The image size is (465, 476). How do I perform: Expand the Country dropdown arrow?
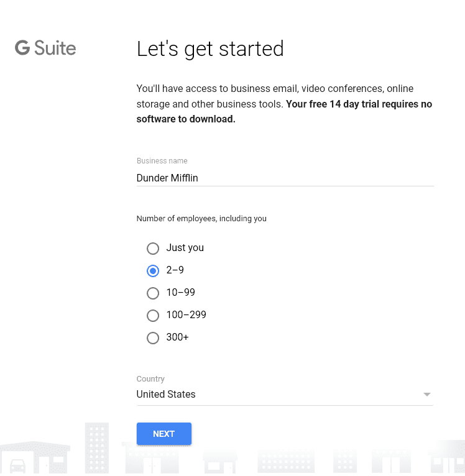pos(426,395)
